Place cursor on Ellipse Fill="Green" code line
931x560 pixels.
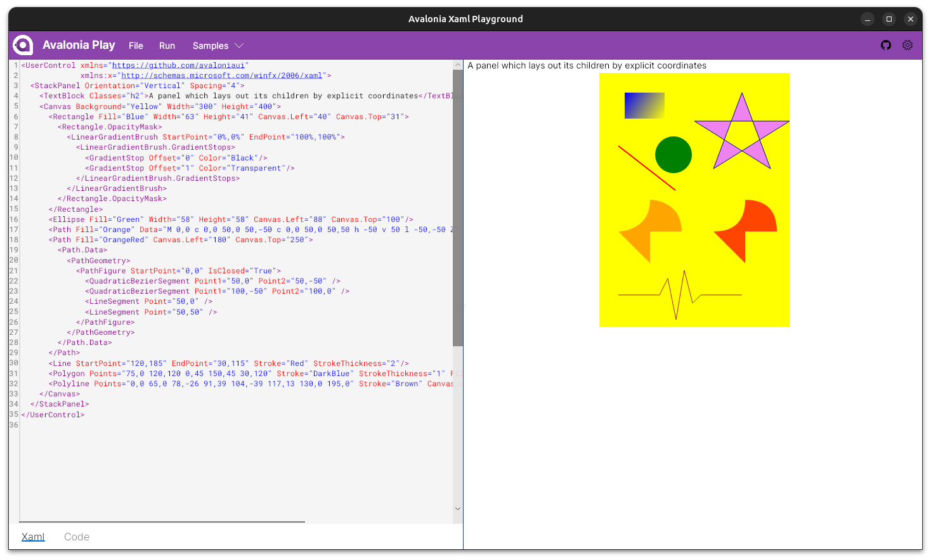(x=231, y=219)
